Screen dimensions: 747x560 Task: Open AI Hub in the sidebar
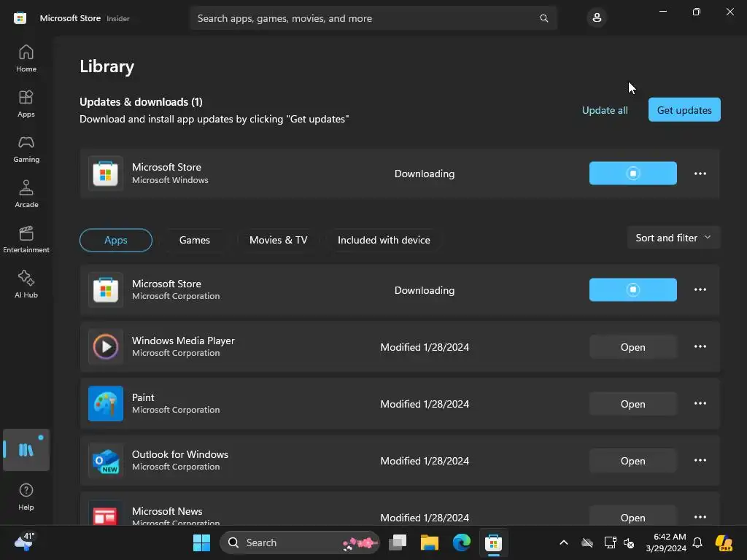[x=26, y=285]
